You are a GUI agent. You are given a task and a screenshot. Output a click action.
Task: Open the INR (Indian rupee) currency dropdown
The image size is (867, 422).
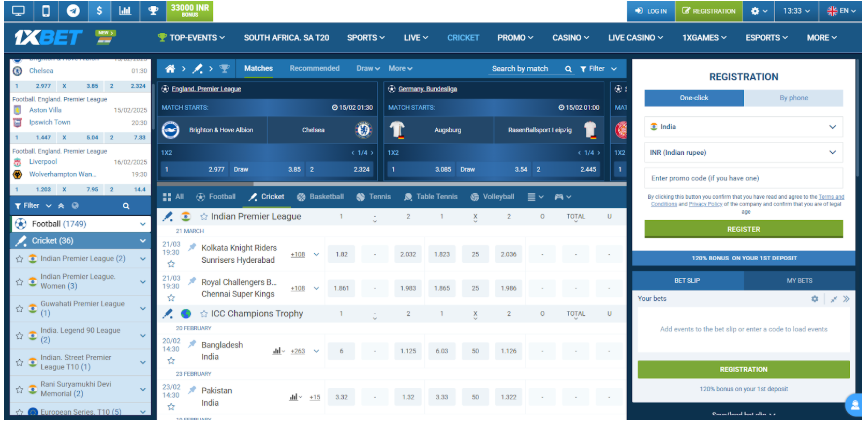tap(744, 153)
